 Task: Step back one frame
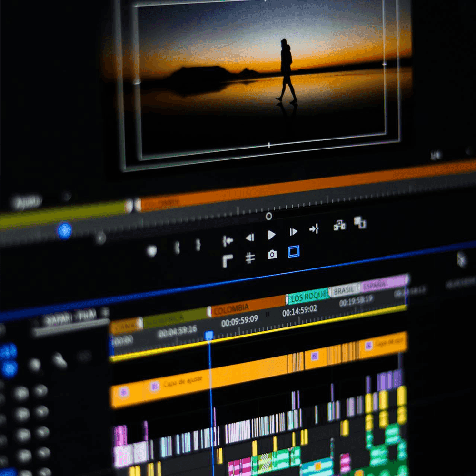click(x=250, y=238)
